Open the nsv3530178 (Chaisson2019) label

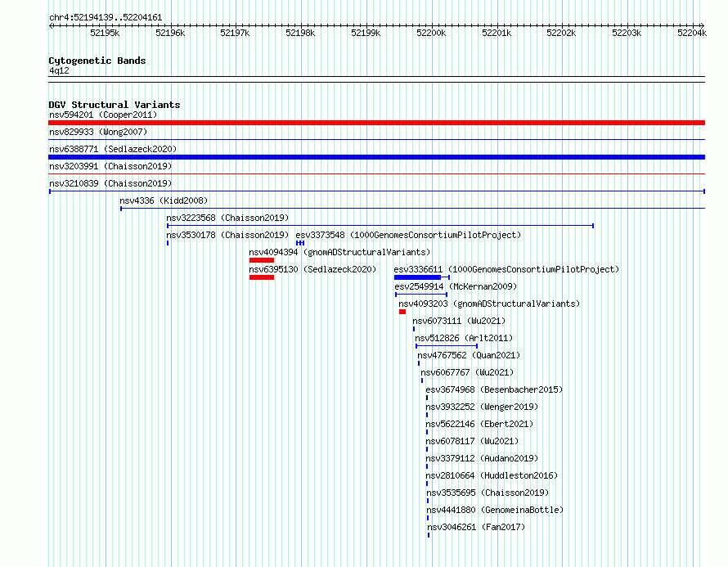(227, 235)
